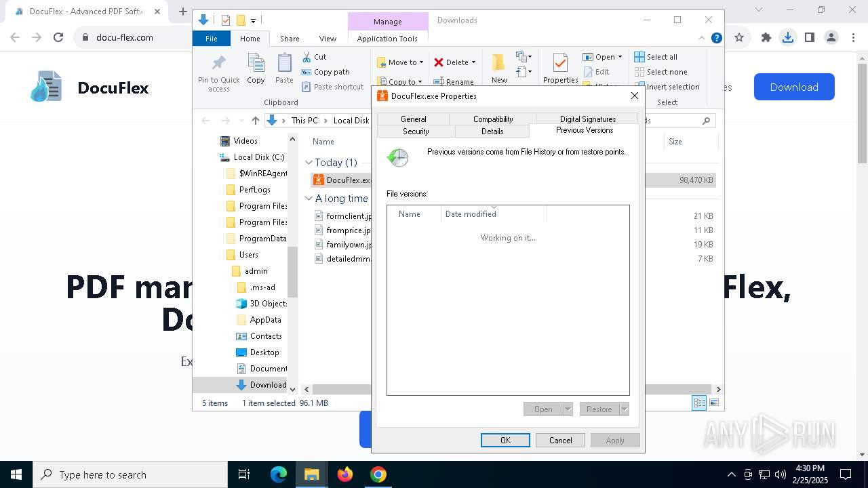Screen dimensions: 868x488
Task: Click OK in Properties dialog
Action: 505,441
